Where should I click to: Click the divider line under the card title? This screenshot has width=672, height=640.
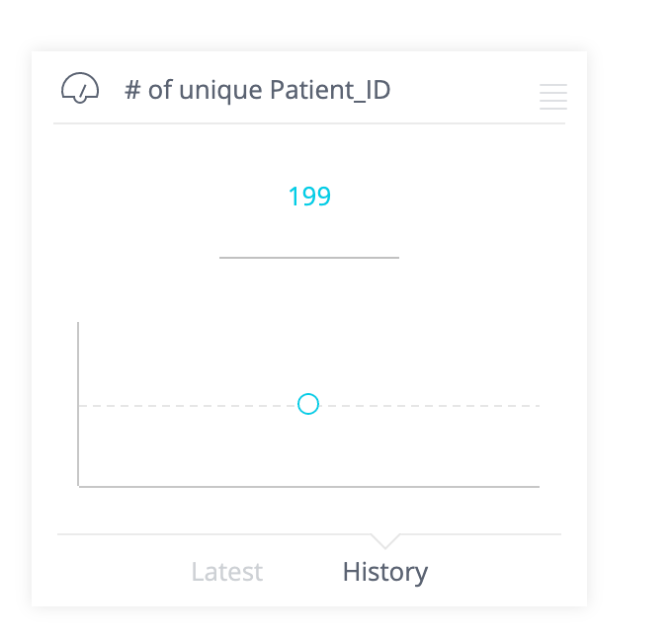click(x=309, y=123)
